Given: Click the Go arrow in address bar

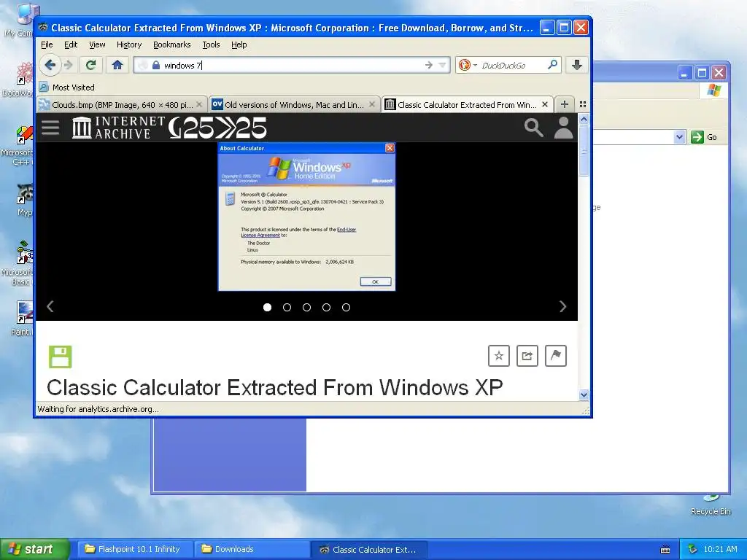Looking at the screenshot, I should point(429,65).
